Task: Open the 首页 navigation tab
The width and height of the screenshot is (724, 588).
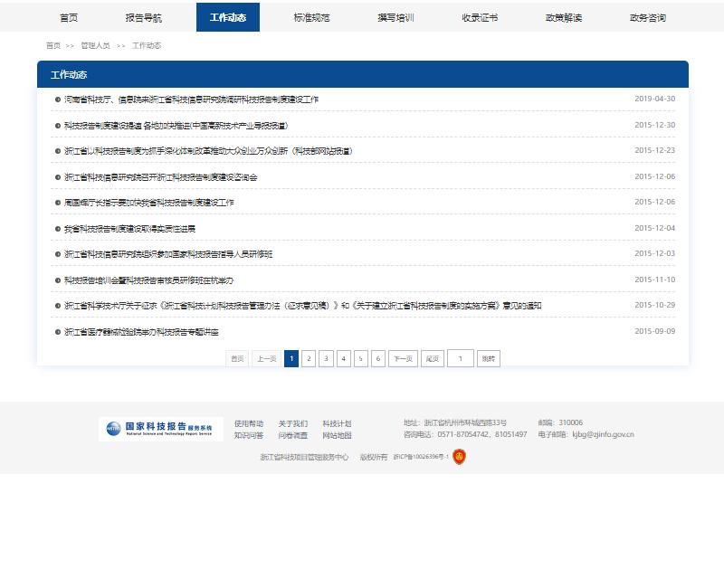Action: coord(69,17)
